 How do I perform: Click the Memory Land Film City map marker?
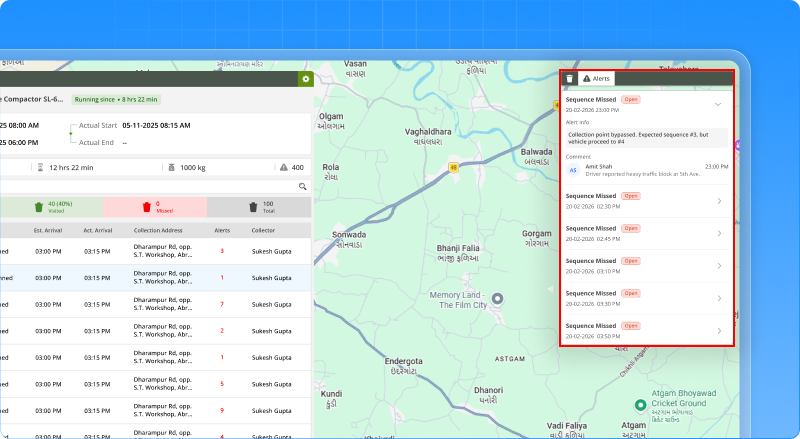click(499, 298)
